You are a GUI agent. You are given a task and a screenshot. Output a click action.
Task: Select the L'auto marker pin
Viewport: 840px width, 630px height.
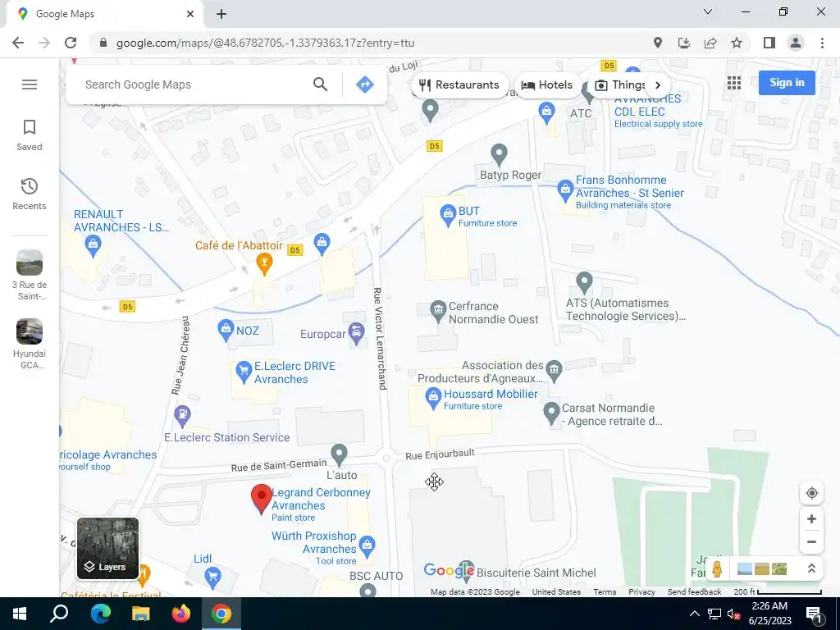339,454
